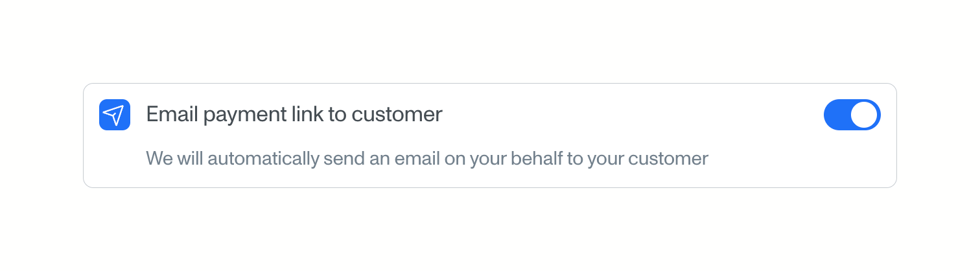Click the automatic email description text
This screenshot has height=271, width=980.
[426, 158]
